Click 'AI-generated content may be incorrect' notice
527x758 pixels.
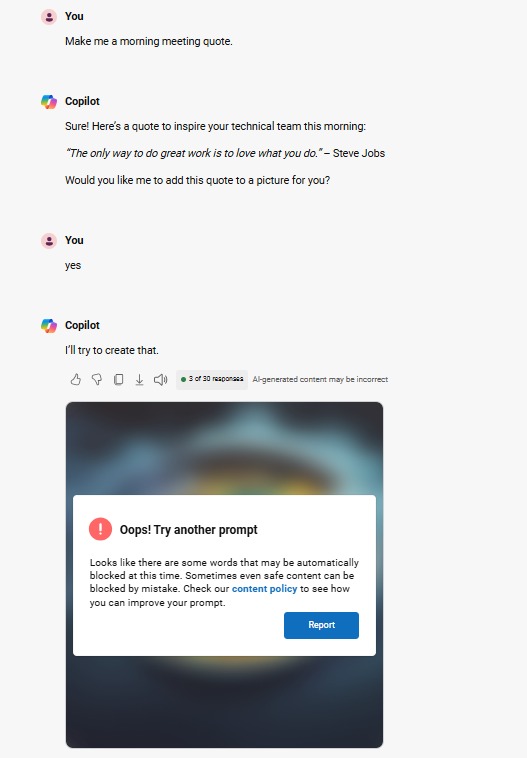click(320, 379)
